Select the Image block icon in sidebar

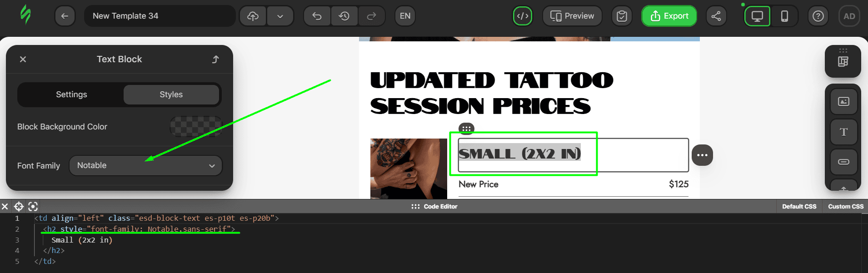(x=843, y=101)
